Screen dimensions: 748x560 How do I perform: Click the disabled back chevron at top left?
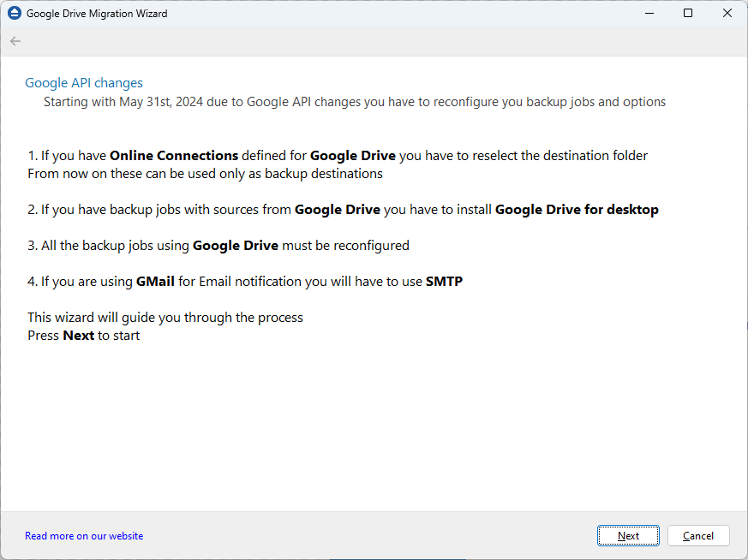coord(15,40)
